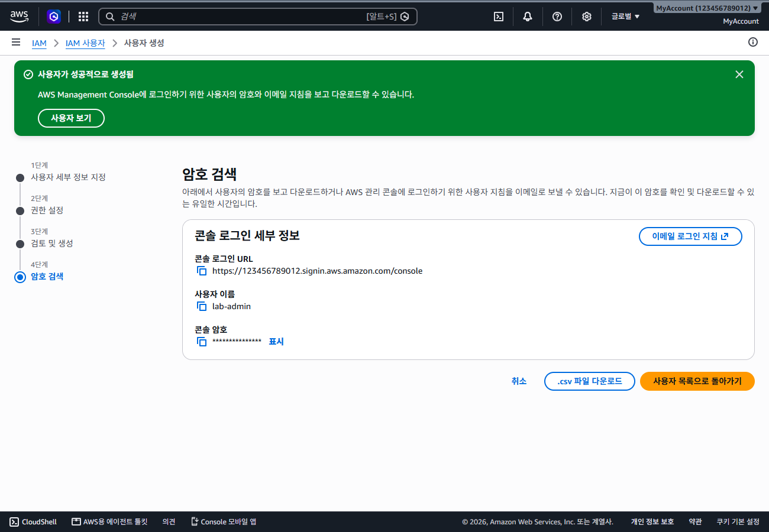Click the 취소 cancel link
The width and height of the screenshot is (769, 532).
pos(519,381)
